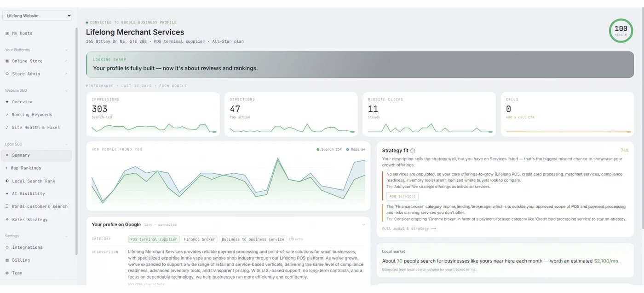The width and height of the screenshot is (644, 293).
Task: Click the 100 health score ring
Action: point(621,30)
